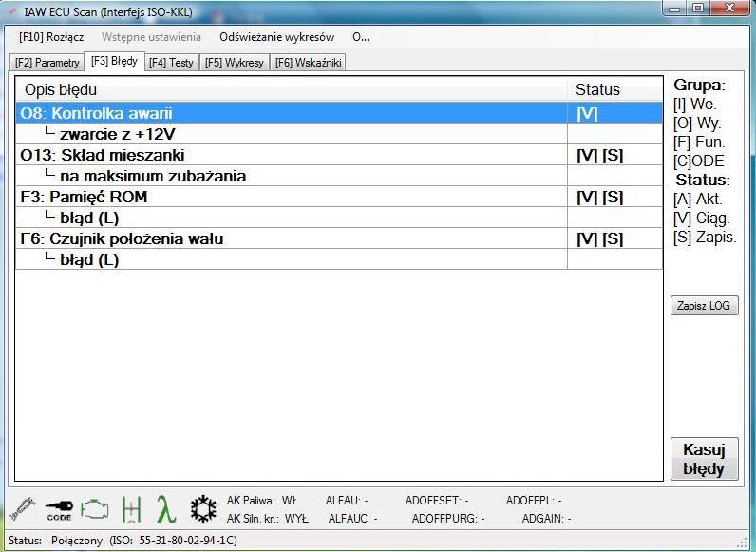Open the [F2] Parametry tab

point(47,63)
